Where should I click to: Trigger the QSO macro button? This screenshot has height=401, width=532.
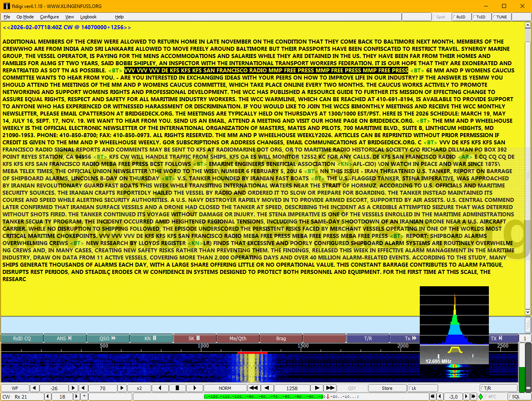click(108, 338)
